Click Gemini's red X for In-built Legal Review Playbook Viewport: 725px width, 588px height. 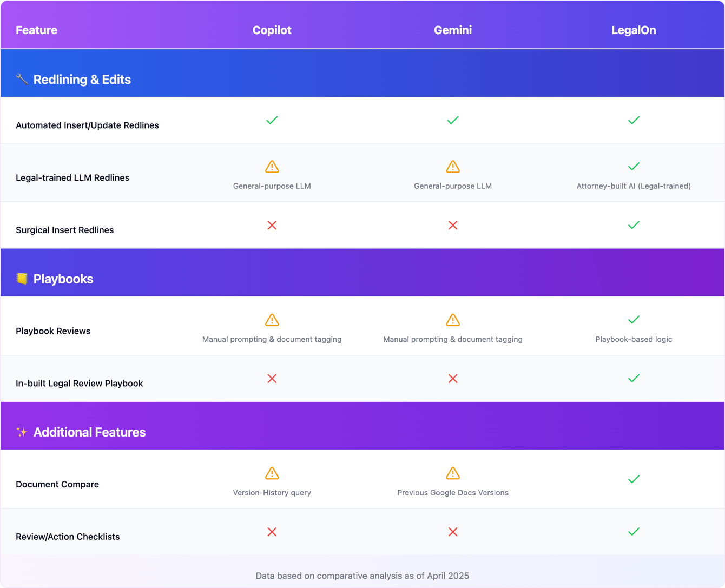tap(453, 379)
